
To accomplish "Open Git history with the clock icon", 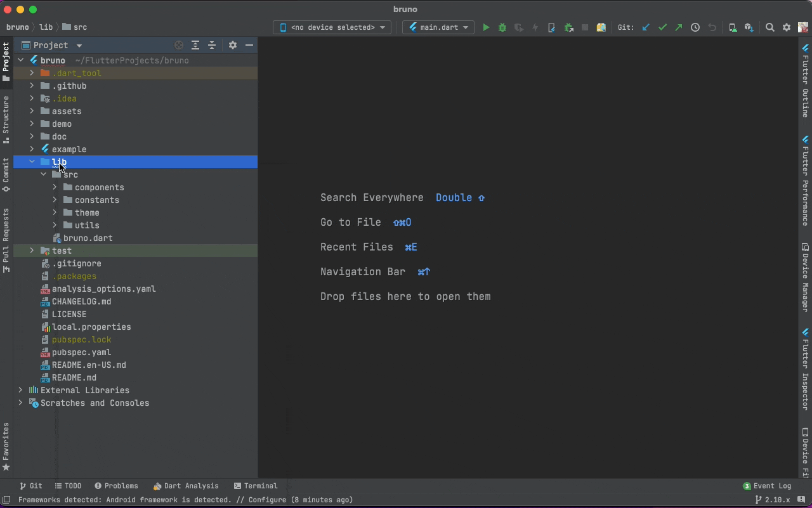I will 695,27.
